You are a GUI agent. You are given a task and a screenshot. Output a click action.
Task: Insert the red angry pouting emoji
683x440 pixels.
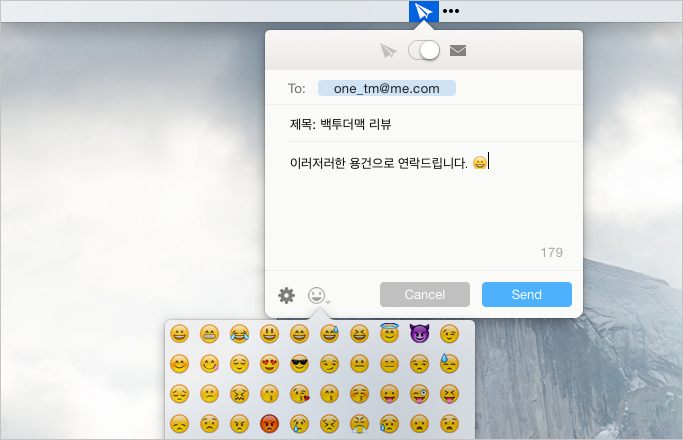coord(269,424)
